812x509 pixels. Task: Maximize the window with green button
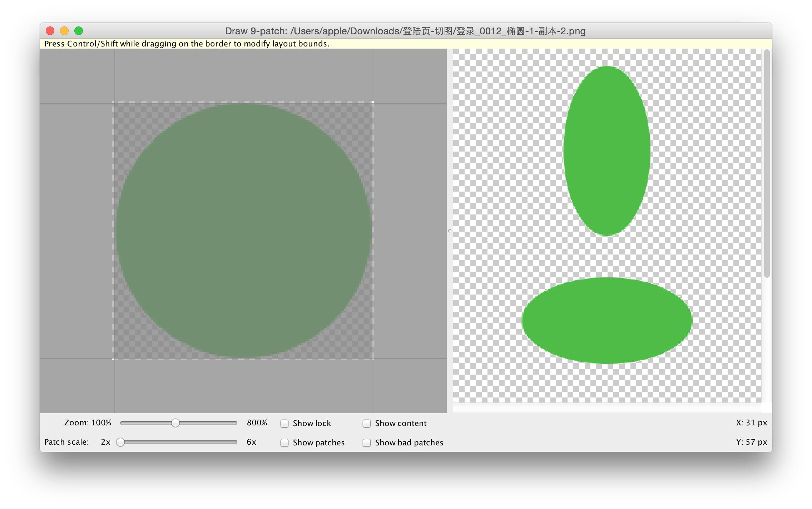79,31
